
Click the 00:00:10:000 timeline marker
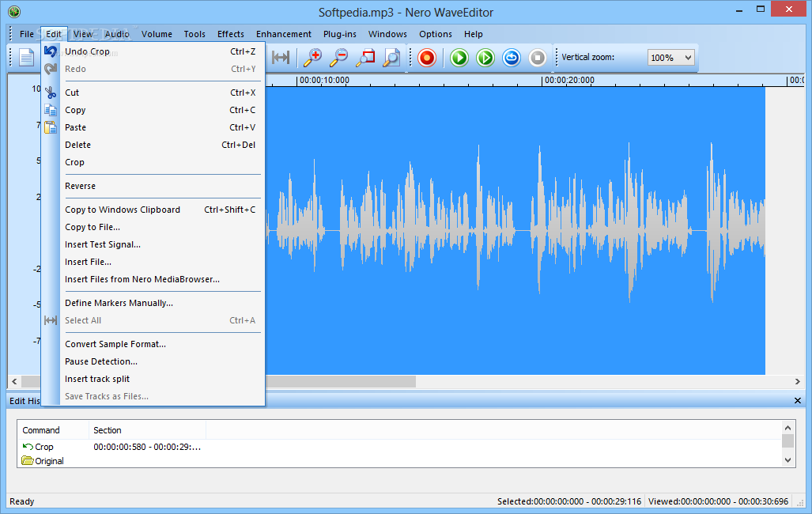[x=324, y=81]
